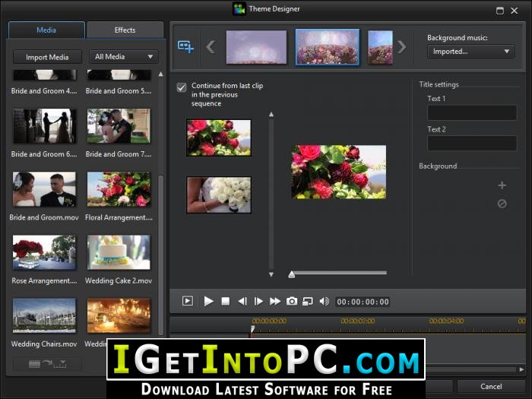Click the add sequence icon
The image size is (532, 399).
(185, 46)
